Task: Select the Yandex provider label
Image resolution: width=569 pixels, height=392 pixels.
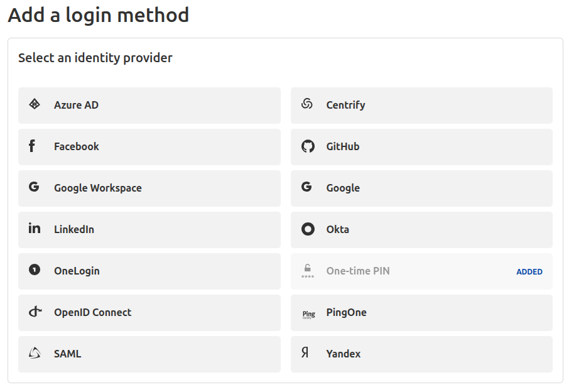Action: tap(344, 354)
